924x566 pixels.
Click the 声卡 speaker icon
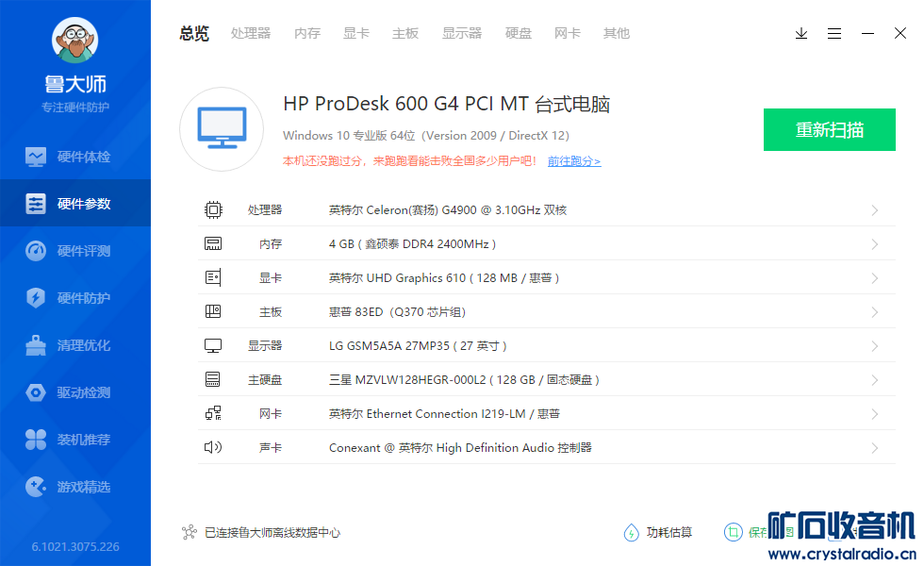coord(213,447)
